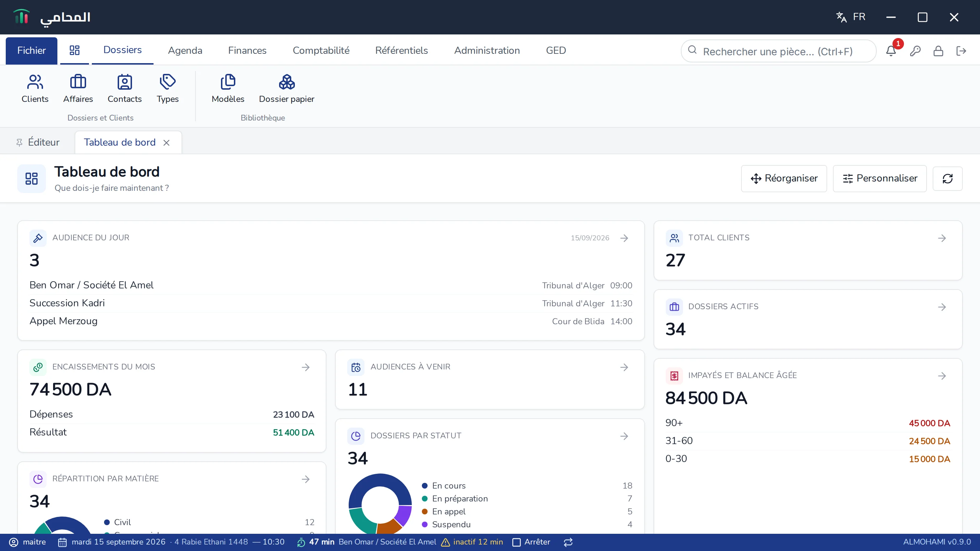Click the sync icon in status bar
Image resolution: width=980 pixels, height=551 pixels.
point(568,542)
